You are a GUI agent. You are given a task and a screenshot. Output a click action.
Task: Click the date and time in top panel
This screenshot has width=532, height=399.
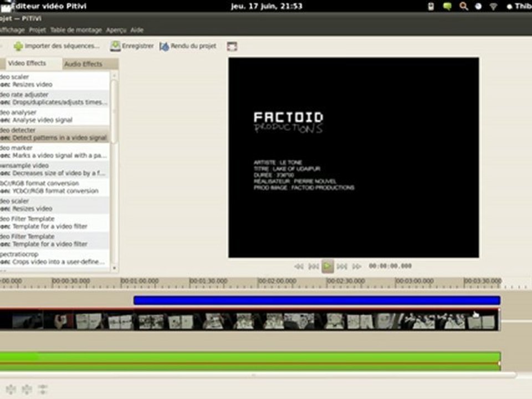(267, 6)
